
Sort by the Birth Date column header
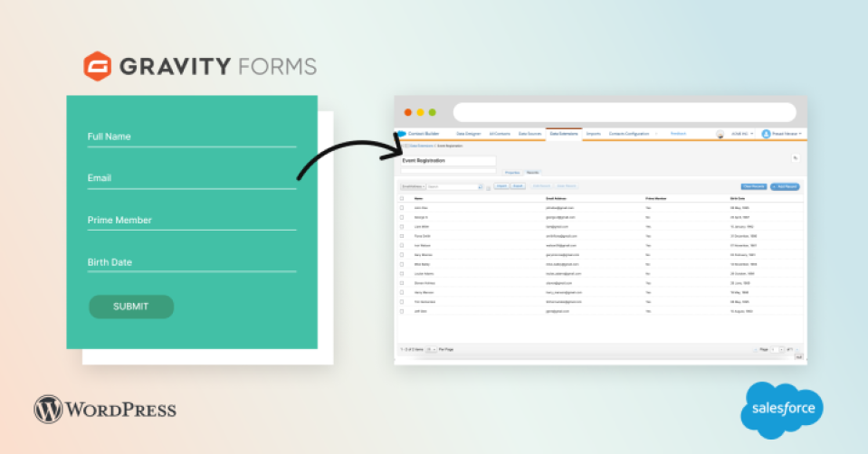pyautogui.click(x=738, y=199)
